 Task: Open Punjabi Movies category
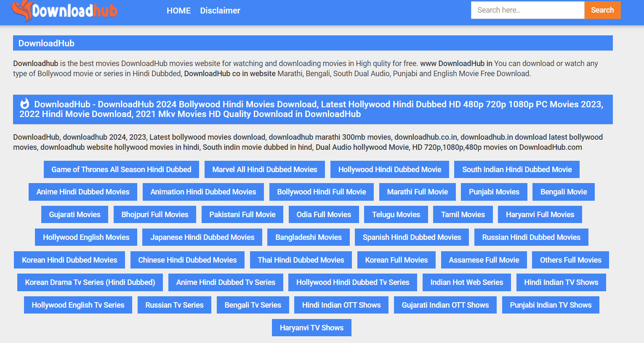[494, 192]
